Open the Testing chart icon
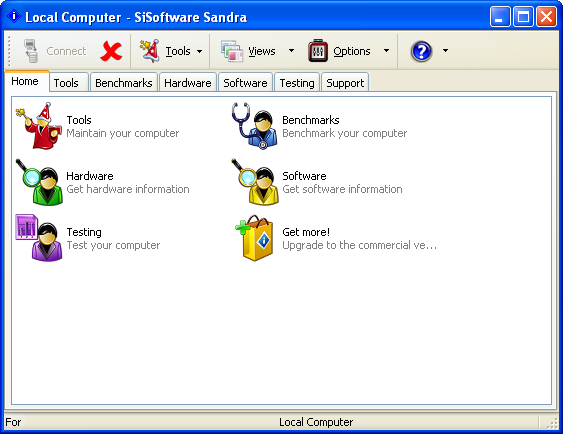This screenshot has height=434, width=563. [39, 238]
